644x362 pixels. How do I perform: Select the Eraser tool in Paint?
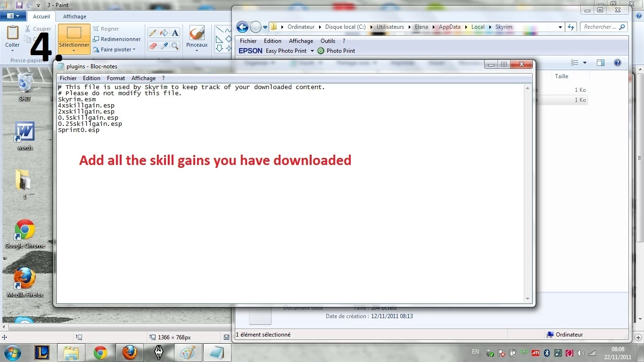pos(153,46)
